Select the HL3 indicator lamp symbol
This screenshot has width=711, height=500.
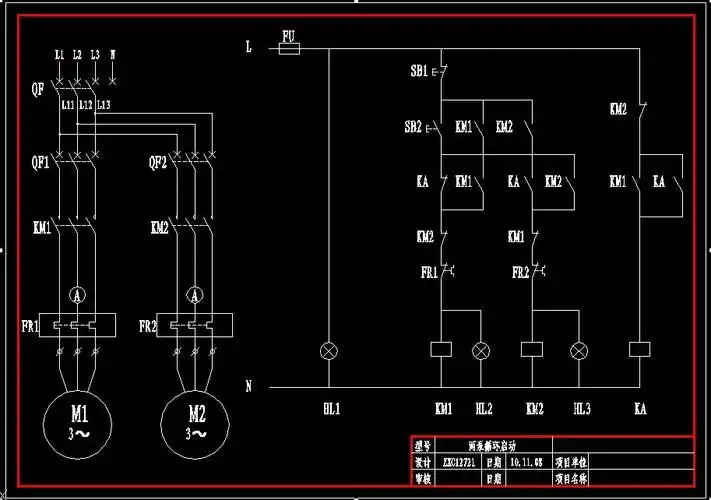click(x=578, y=350)
